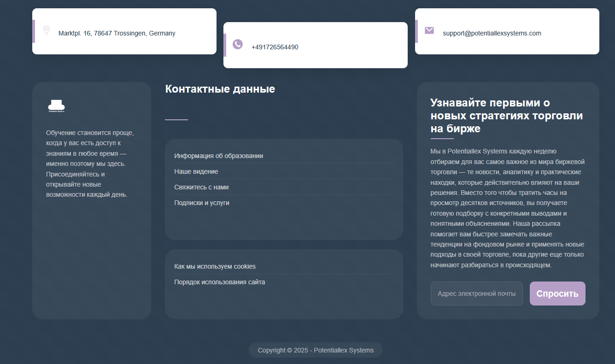Screen dimensions: 615x364
Task: Click the 'Обучение становится проще' tagline text
Action: pos(90,164)
